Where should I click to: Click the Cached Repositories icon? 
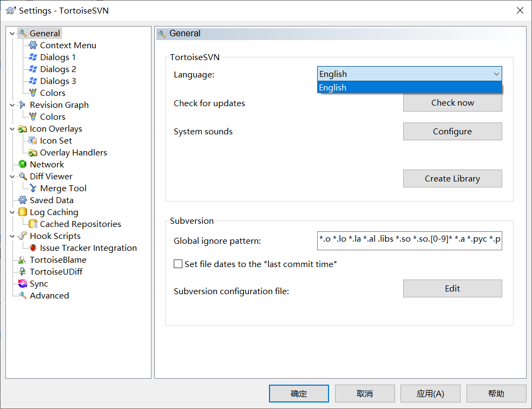[x=33, y=224]
